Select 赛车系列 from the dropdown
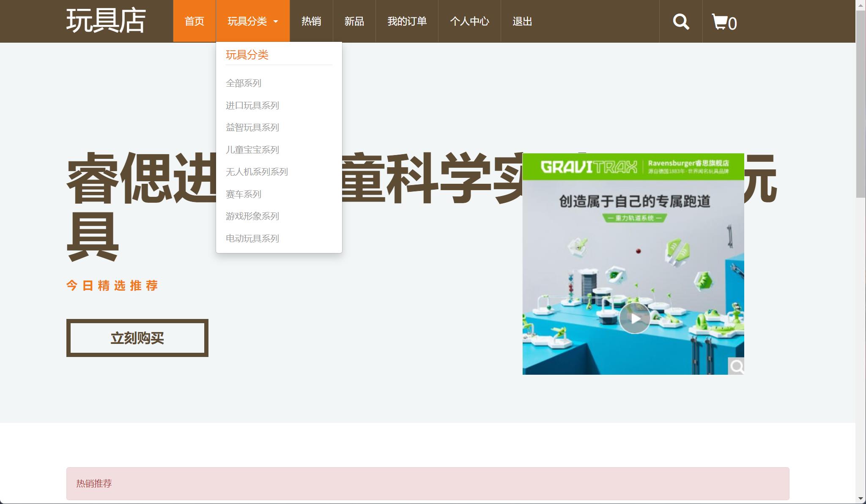 [244, 194]
